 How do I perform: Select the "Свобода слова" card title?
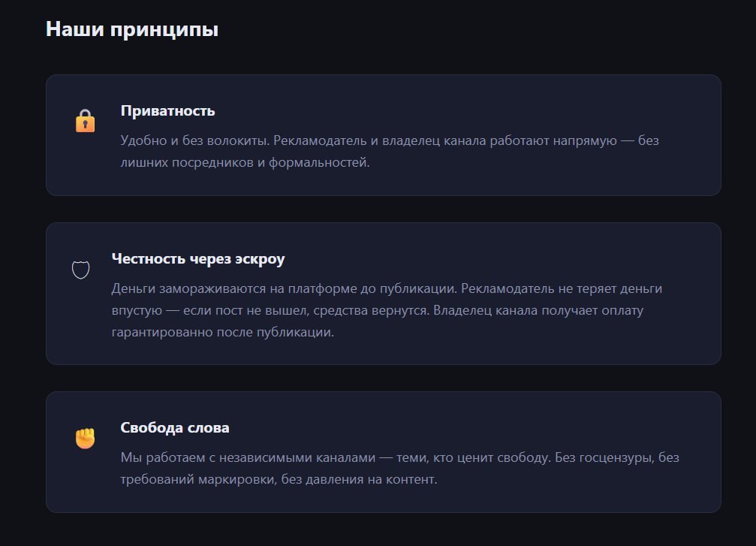pos(175,428)
